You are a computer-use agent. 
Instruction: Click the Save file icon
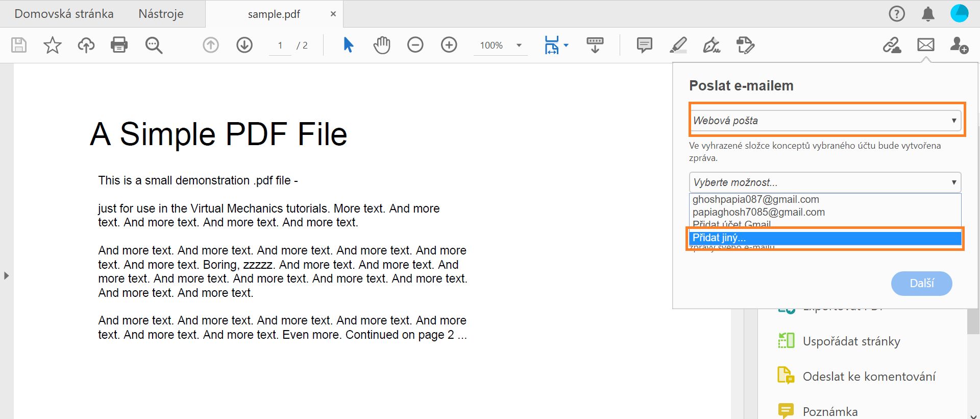pos(19,45)
